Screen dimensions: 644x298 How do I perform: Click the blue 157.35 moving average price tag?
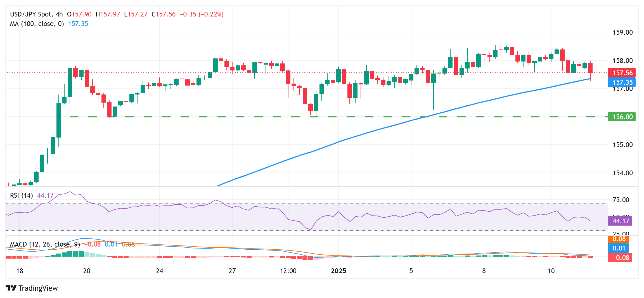pos(622,82)
